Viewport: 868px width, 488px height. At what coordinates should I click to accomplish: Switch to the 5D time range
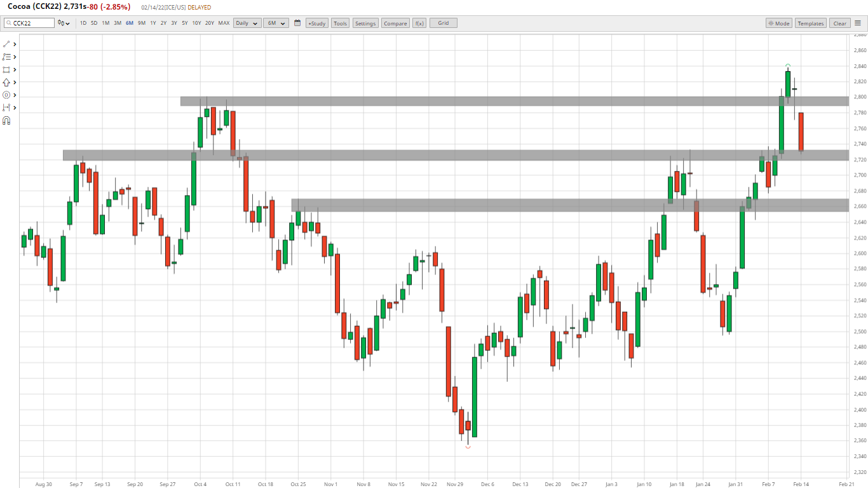94,23
